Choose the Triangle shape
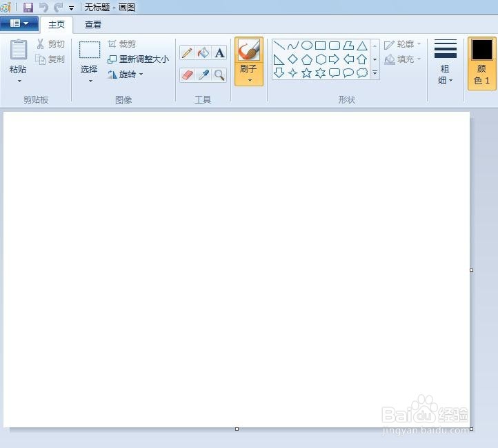 tap(362, 46)
